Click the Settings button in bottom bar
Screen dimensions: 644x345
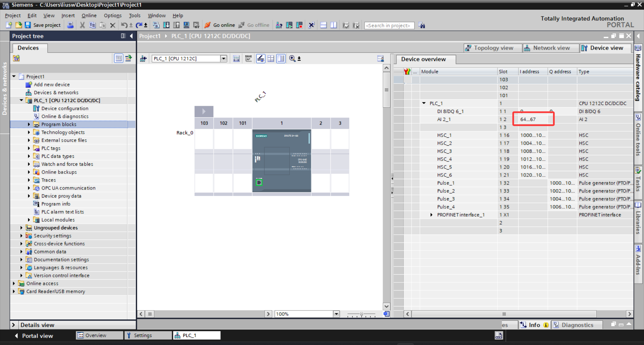(x=148, y=335)
